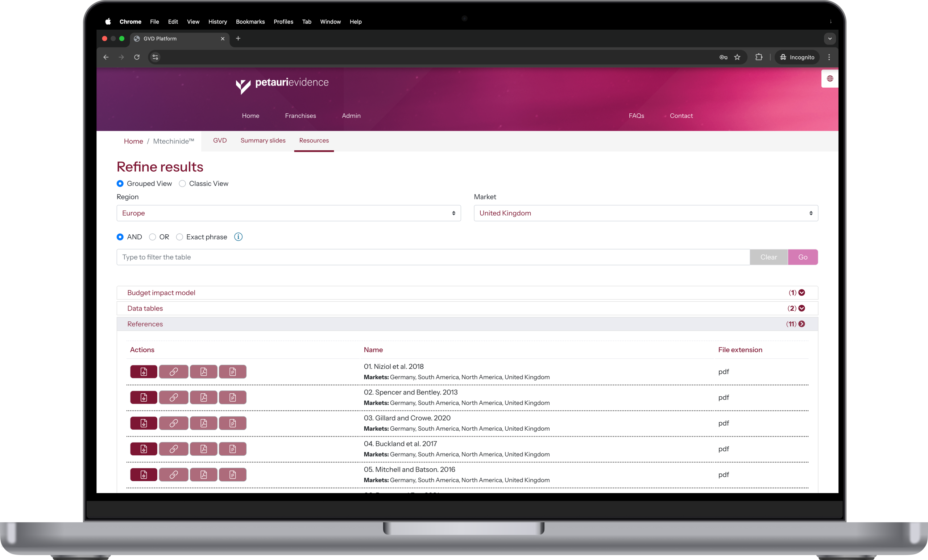Click link icon for Spencer and Bentley 2013
The width and height of the screenshot is (928, 560).
point(173,397)
